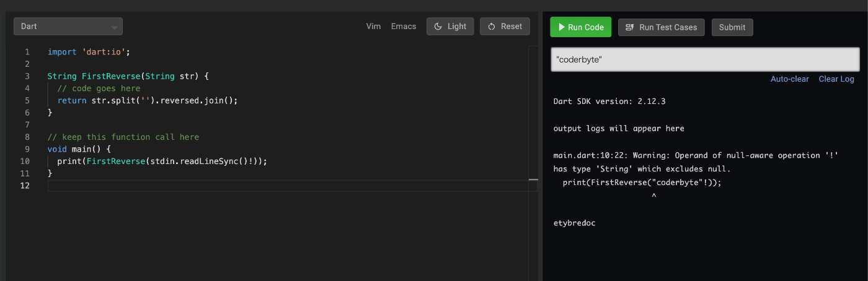The width and height of the screenshot is (868, 281).
Task: Click the '// code goes here' comment
Action: point(99,89)
